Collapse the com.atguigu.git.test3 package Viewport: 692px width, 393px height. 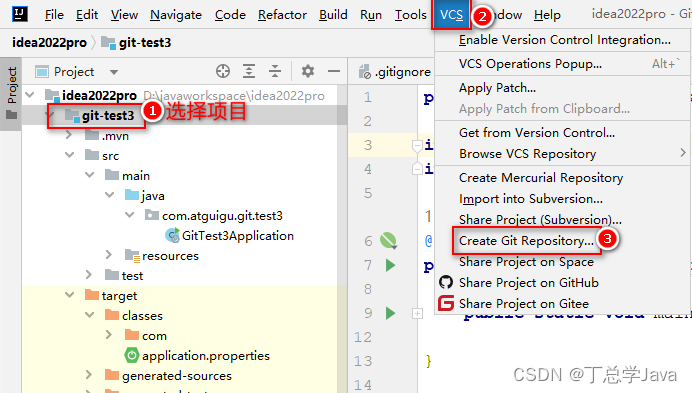[x=130, y=215]
